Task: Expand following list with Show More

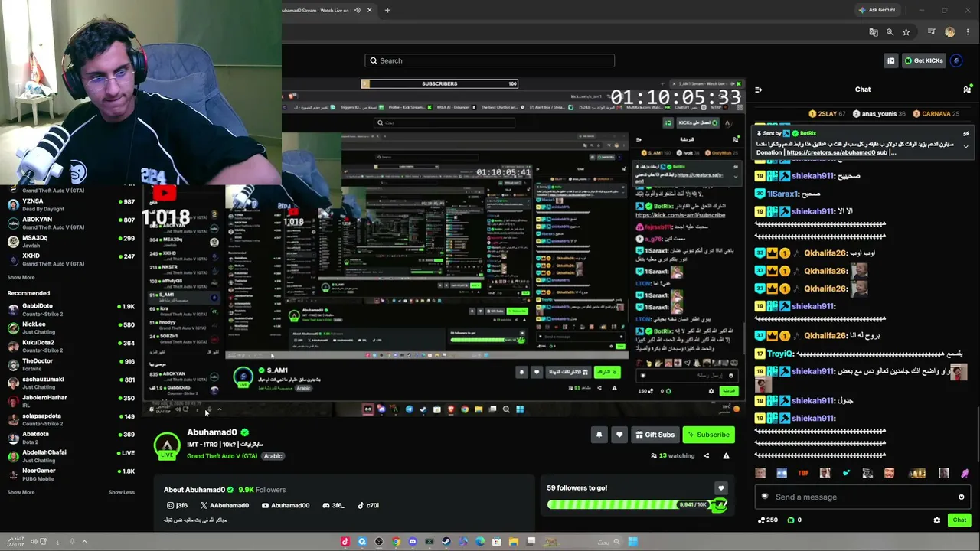Action: (21, 278)
